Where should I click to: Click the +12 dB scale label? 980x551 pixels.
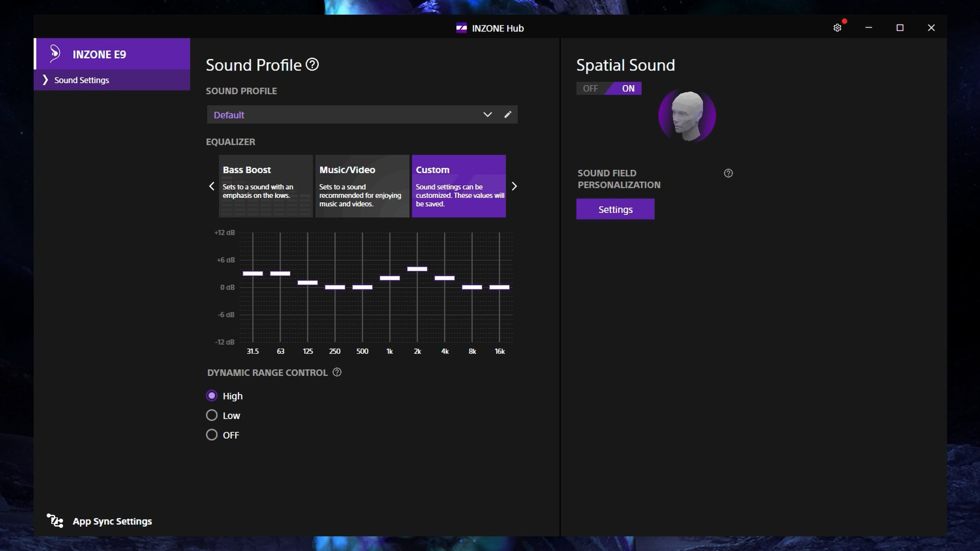225,233
